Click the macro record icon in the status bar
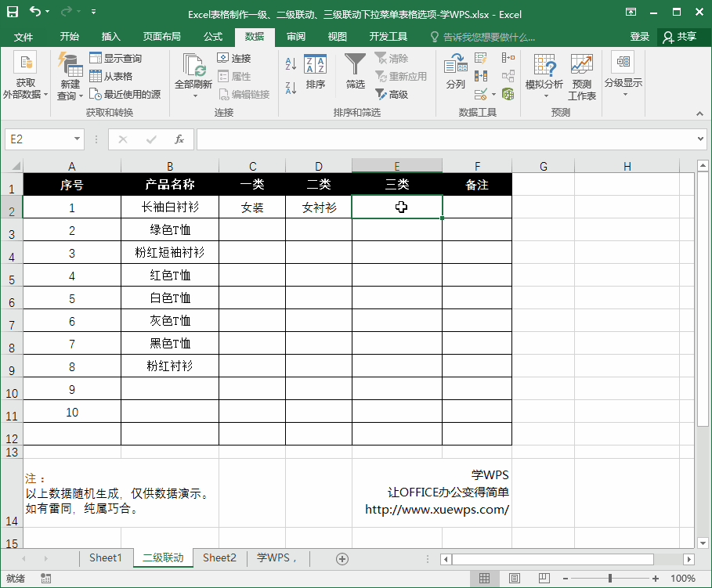This screenshot has width=712, height=588. 46,578
